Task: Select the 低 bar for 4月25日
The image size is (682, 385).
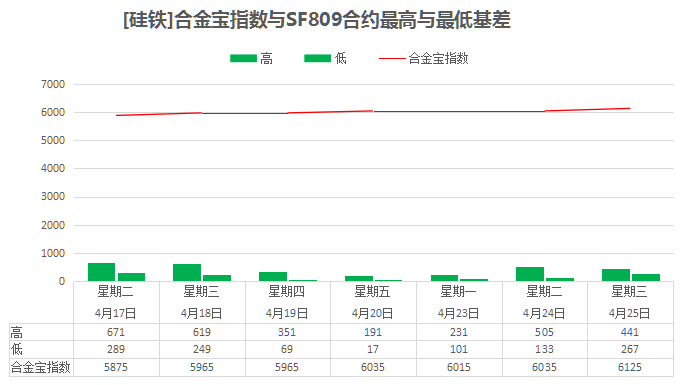Action: (646, 278)
